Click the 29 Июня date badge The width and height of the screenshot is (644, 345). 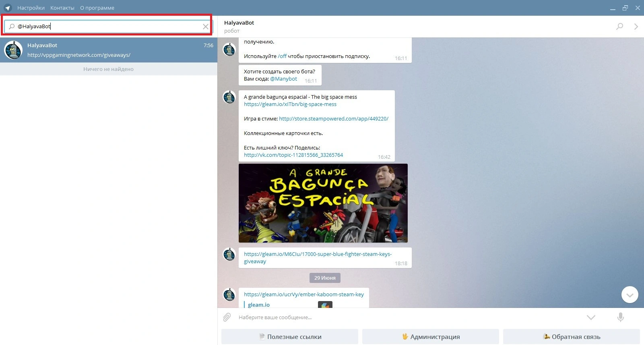(x=325, y=278)
